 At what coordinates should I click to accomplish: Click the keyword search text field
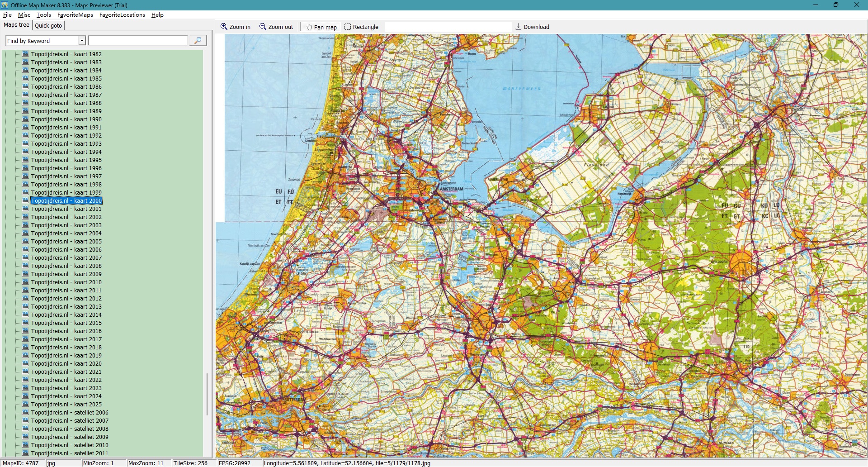click(138, 41)
